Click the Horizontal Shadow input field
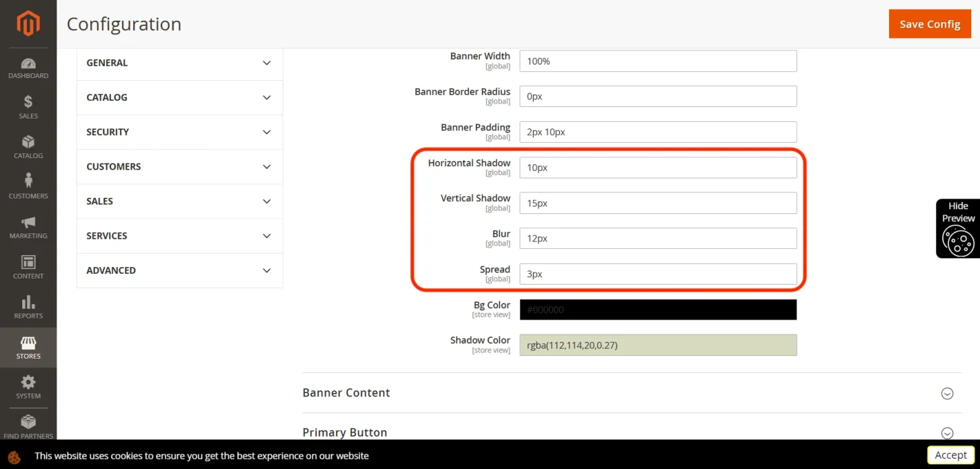 658,168
